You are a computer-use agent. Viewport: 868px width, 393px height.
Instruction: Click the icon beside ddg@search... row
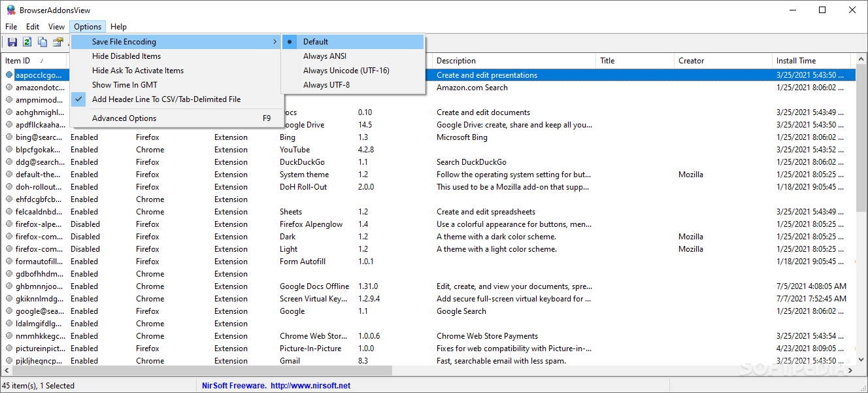coord(9,162)
